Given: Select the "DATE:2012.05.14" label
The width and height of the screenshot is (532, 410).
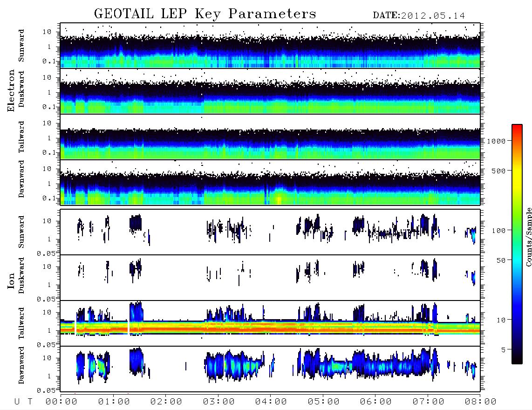Looking at the screenshot, I should point(419,16).
